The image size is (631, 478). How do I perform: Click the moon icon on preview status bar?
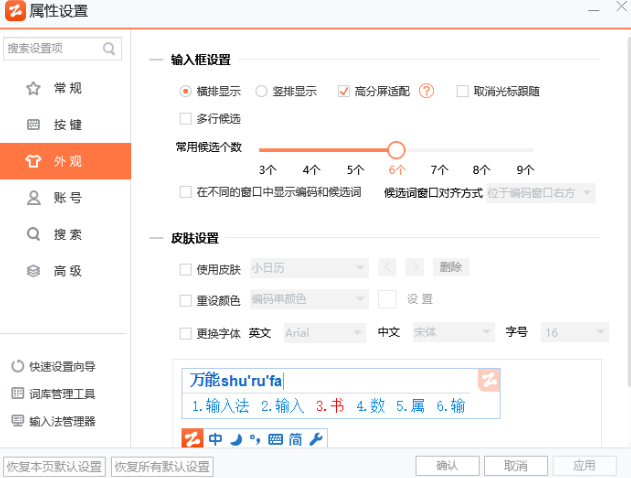point(237,439)
